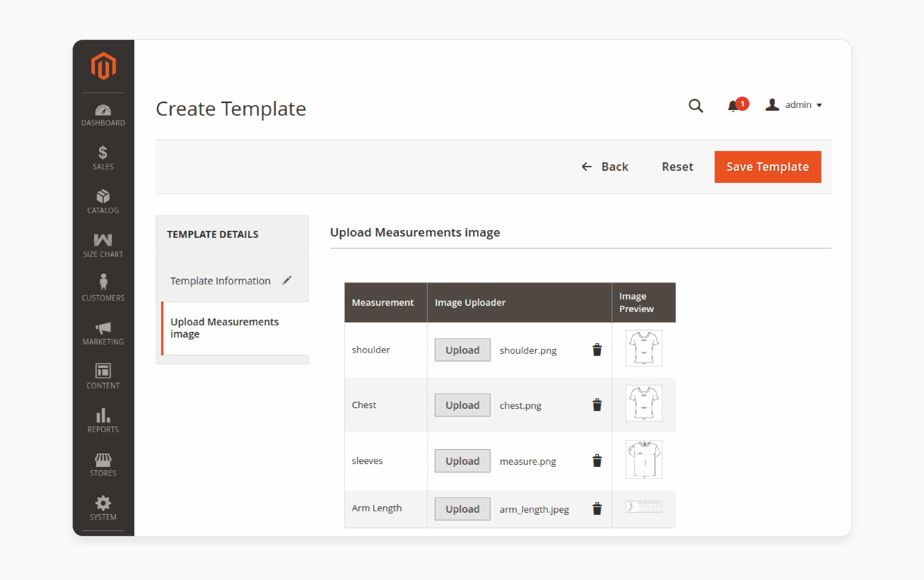
Task: Click the Arm Length measurement cell
Action: pos(386,509)
